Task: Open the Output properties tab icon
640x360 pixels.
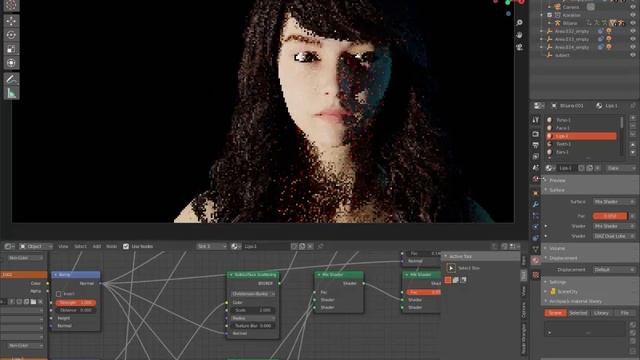Action: 536,145
